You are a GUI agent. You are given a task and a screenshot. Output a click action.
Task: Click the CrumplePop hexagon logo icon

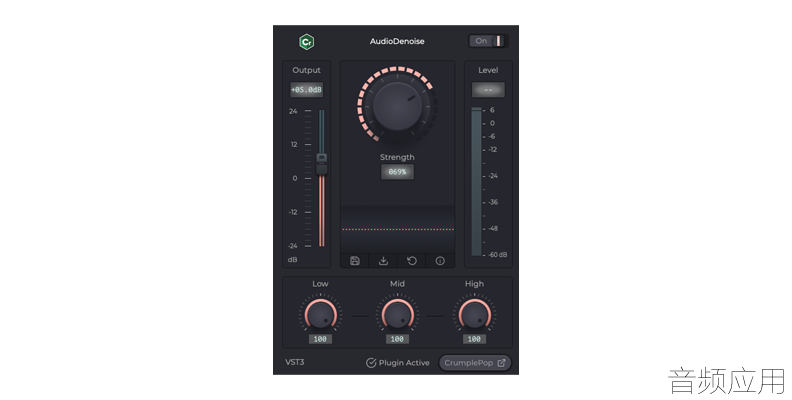307,41
